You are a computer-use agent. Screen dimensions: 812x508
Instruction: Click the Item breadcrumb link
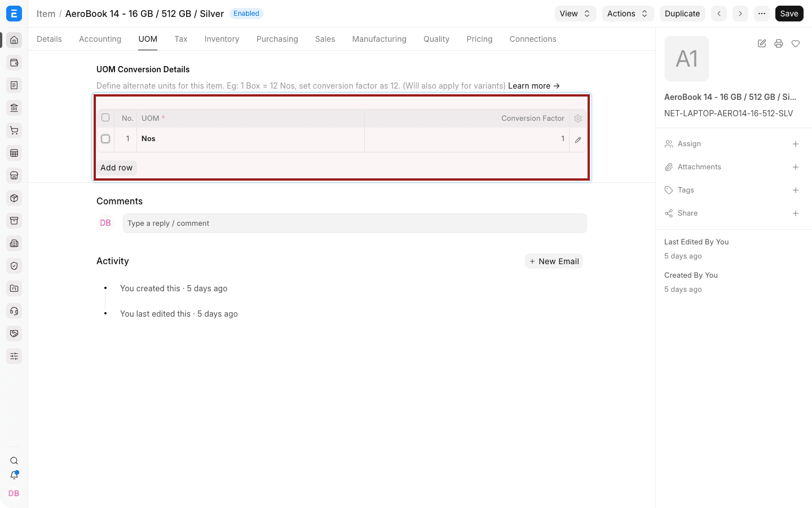tap(46, 14)
